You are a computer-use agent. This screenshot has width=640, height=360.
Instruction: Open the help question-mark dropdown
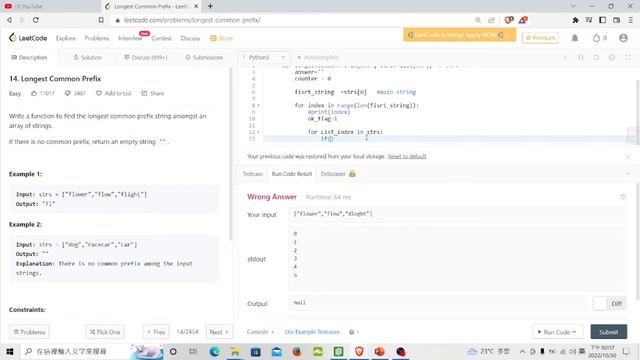pos(353,332)
